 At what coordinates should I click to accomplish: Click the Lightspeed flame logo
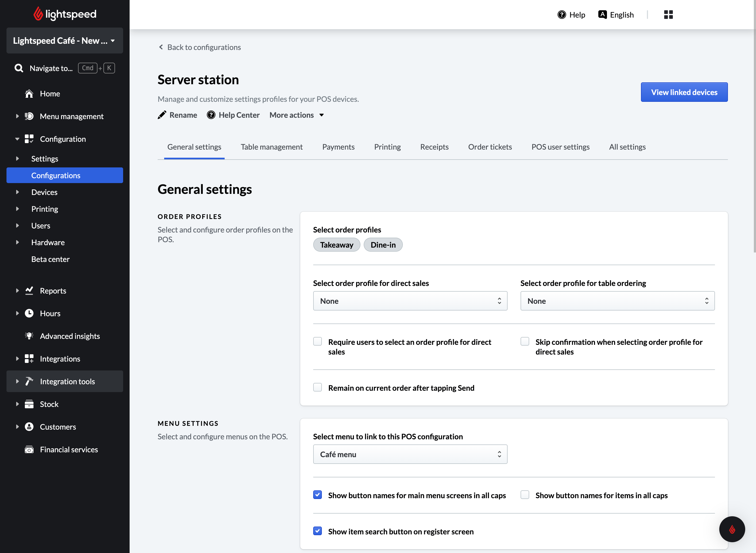click(38, 14)
